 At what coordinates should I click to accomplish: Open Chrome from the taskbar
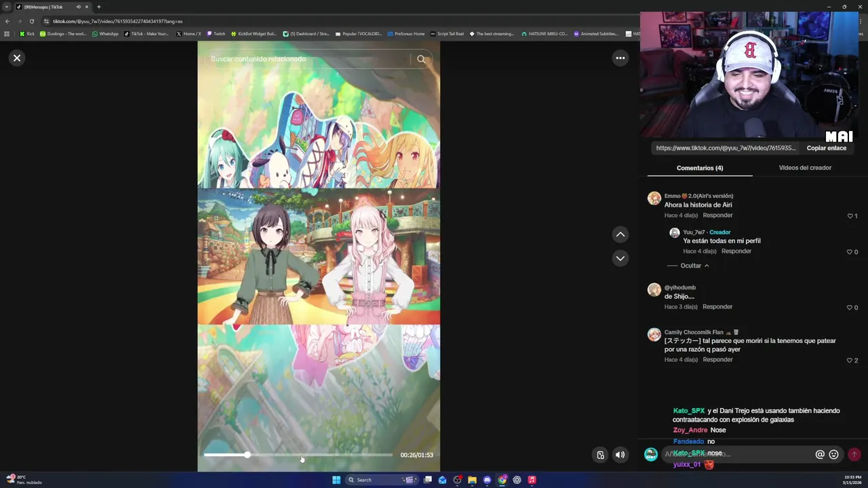pos(502,480)
